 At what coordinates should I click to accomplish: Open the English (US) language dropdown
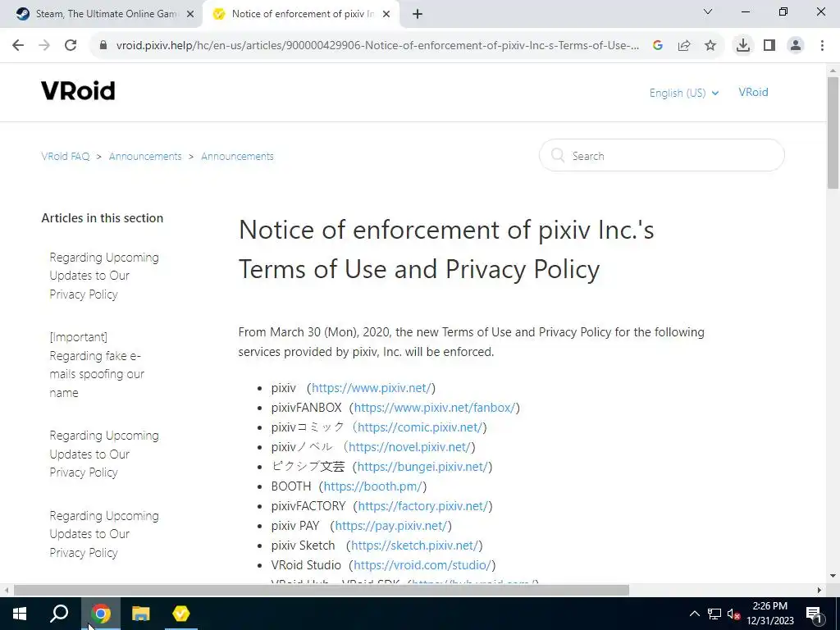point(683,93)
